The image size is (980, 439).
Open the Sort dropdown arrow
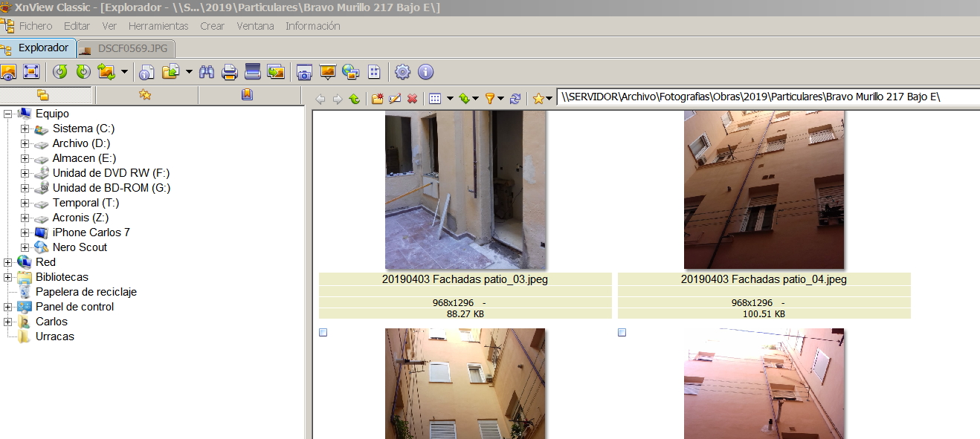point(476,99)
